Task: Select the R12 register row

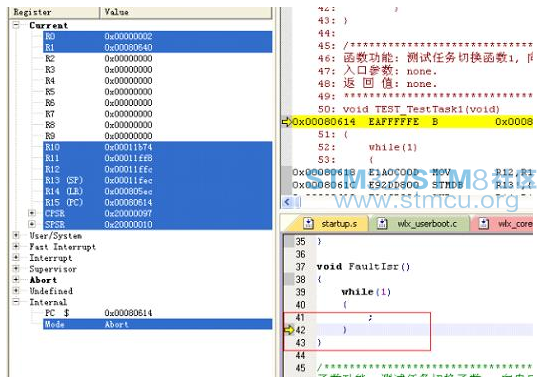Action: tap(157, 169)
